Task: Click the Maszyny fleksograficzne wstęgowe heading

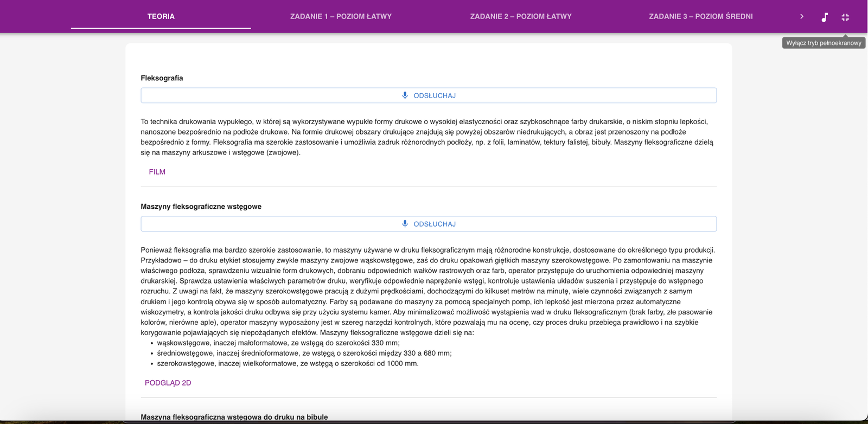Action: tap(201, 207)
